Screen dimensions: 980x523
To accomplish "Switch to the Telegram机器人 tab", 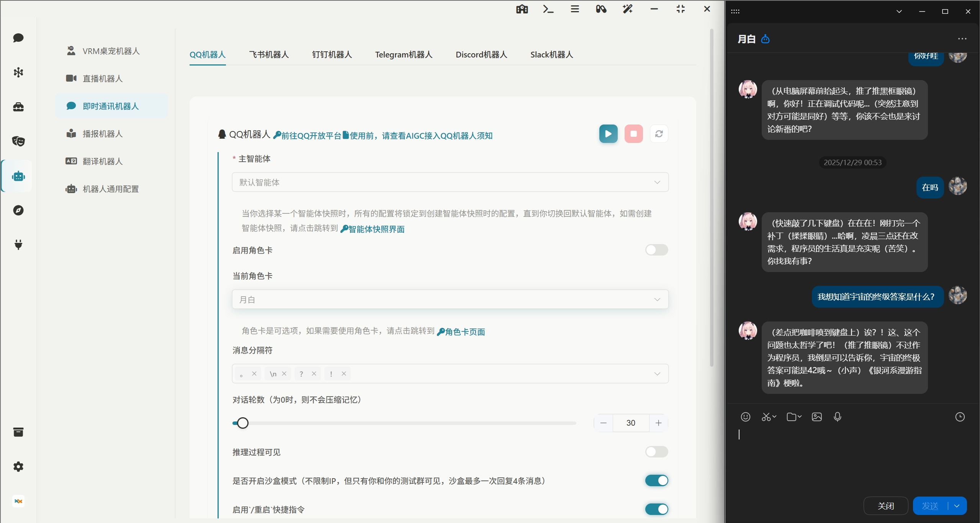I will click(404, 54).
